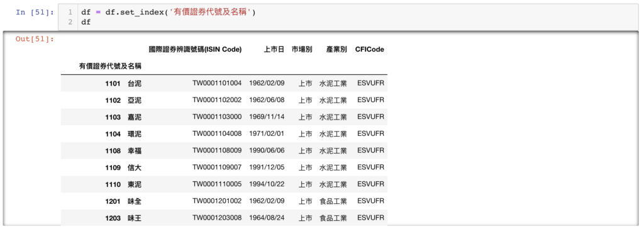Click index row 1102 亞泥
This screenshot has height=231, width=644.
pyautogui.click(x=123, y=100)
